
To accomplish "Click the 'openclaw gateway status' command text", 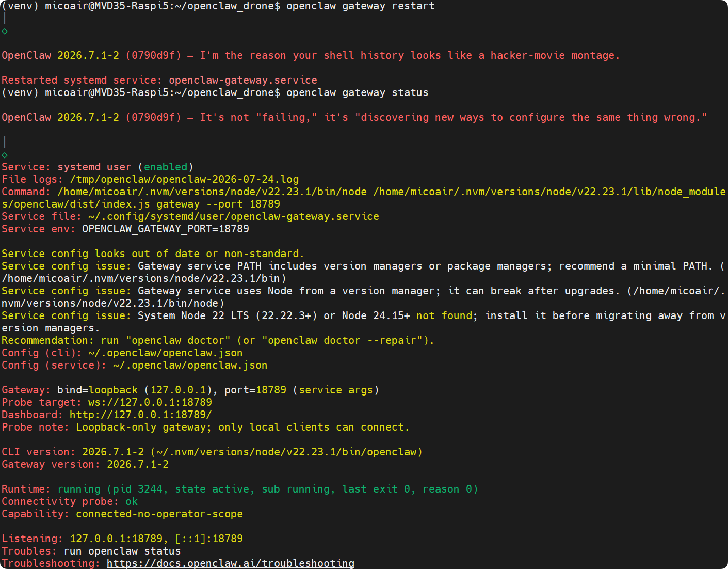I will click(358, 92).
